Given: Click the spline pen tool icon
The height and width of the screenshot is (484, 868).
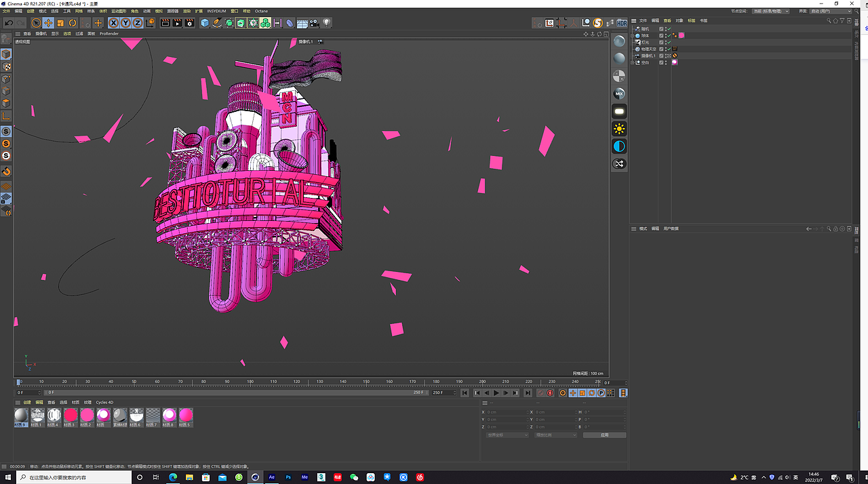Looking at the screenshot, I should click(x=217, y=23).
